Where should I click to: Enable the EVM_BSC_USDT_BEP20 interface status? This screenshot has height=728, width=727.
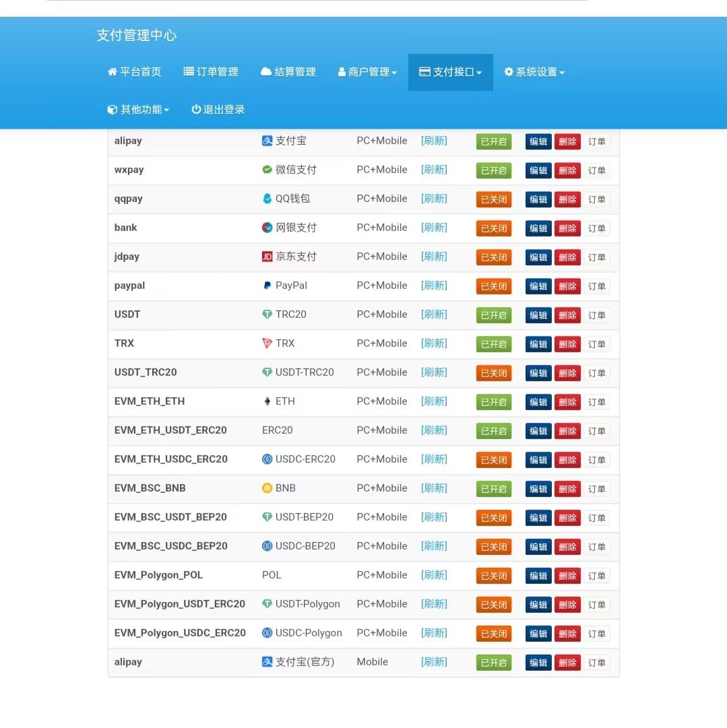pos(493,517)
